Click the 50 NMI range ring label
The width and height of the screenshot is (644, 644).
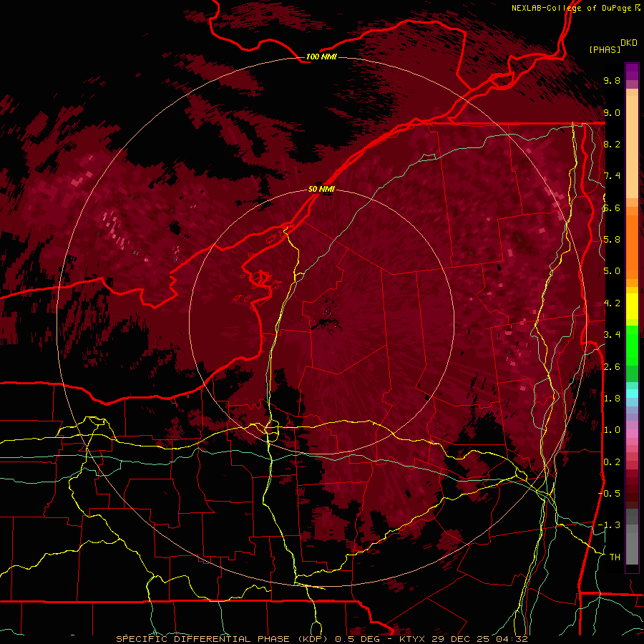321,190
